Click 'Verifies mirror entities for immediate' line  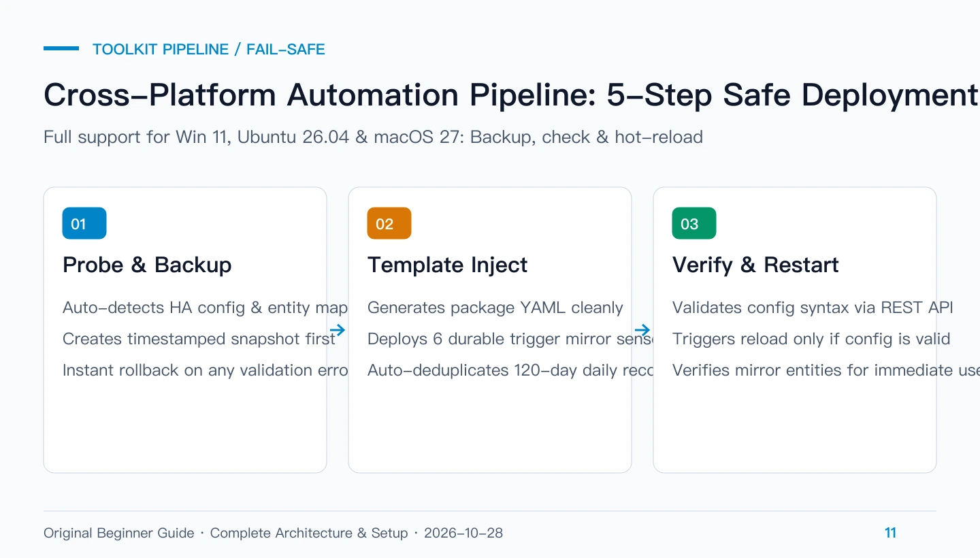(826, 370)
